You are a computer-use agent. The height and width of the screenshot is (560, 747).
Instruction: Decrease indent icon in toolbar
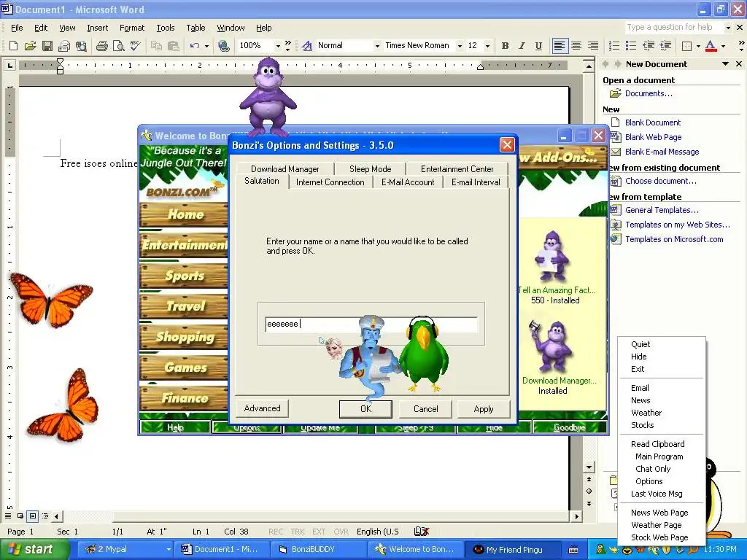click(x=649, y=46)
